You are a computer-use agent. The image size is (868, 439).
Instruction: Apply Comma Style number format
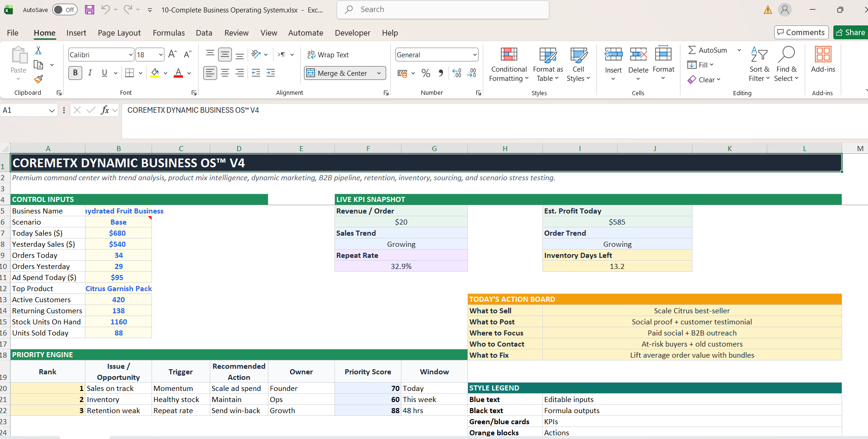point(441,73)
